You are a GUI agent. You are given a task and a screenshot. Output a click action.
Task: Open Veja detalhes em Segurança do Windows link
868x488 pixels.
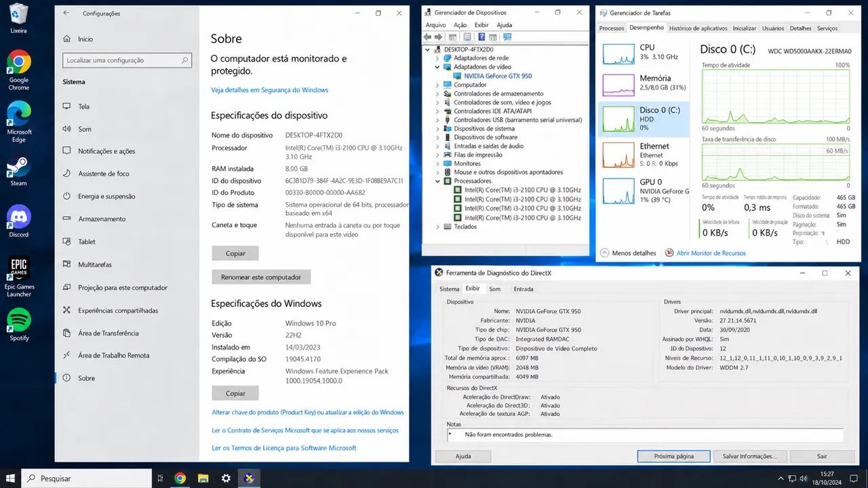269,89
